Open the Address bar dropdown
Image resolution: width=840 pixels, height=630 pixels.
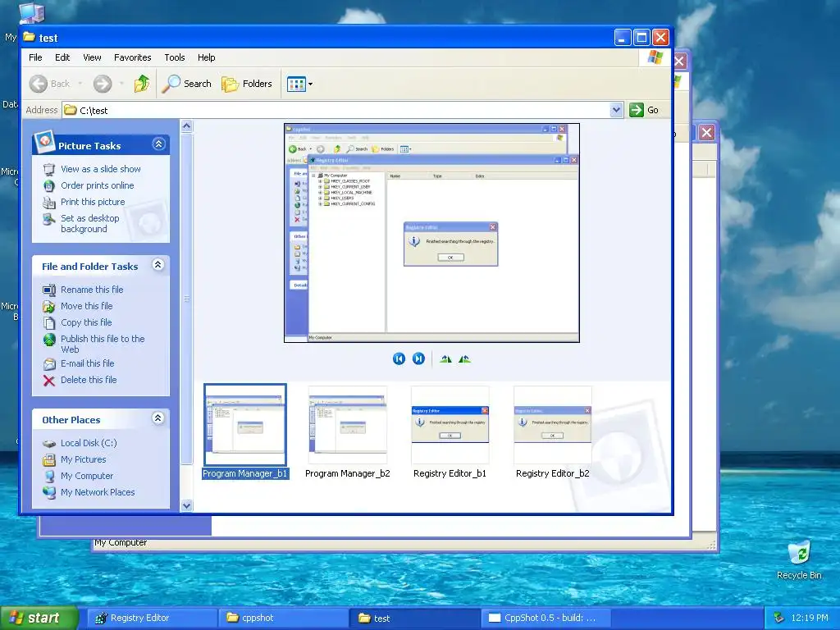[616, 110]
